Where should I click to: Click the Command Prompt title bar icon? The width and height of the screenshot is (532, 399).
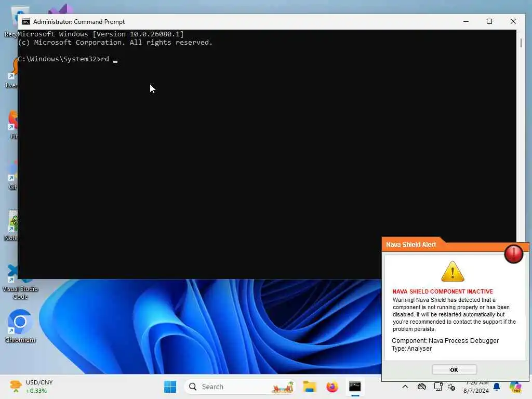[26, 22]
